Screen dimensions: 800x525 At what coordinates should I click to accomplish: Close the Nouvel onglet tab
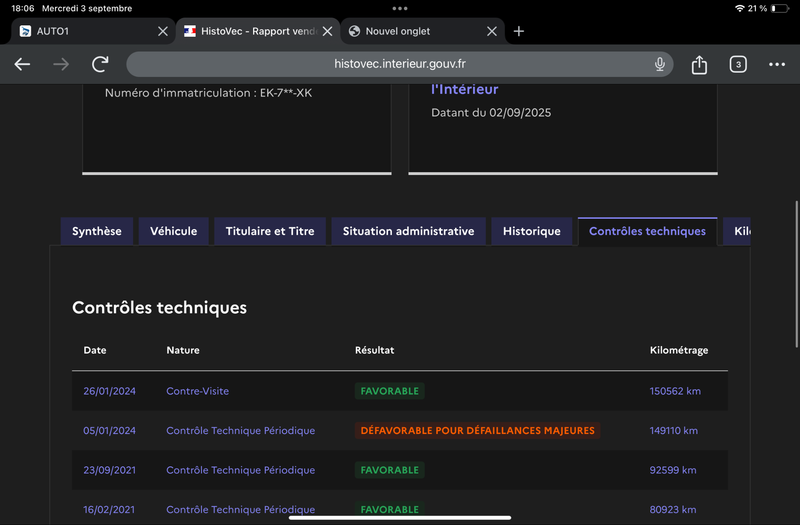(492, 31)
